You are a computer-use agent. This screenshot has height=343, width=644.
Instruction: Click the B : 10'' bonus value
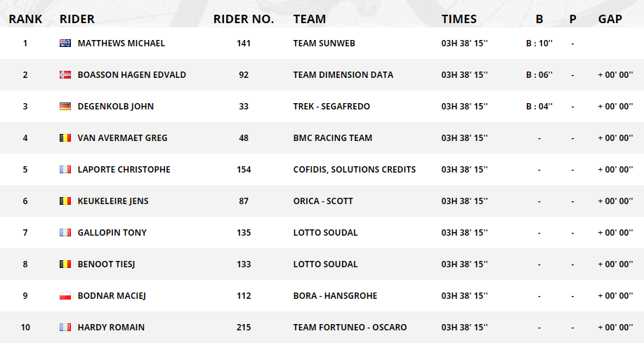539,43
